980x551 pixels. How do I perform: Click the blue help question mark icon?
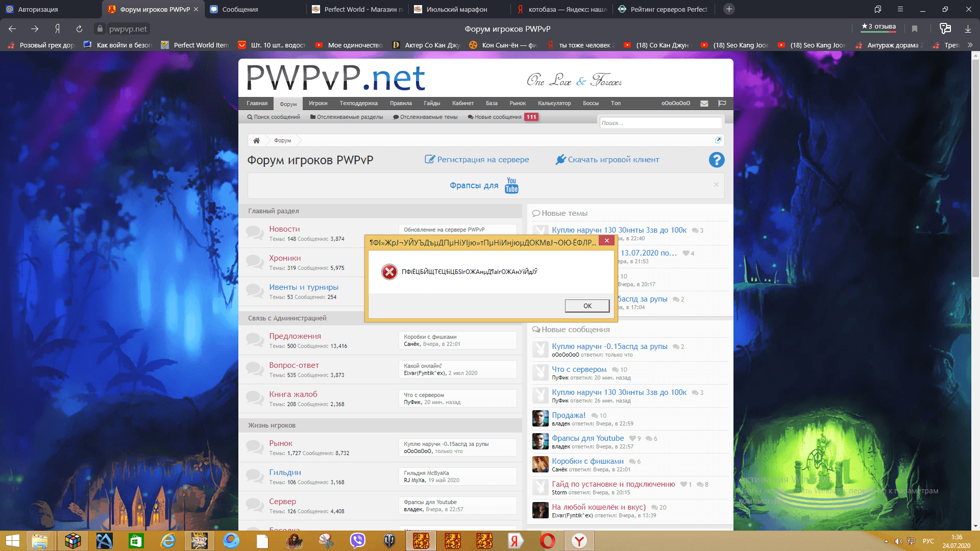point(716,160)
